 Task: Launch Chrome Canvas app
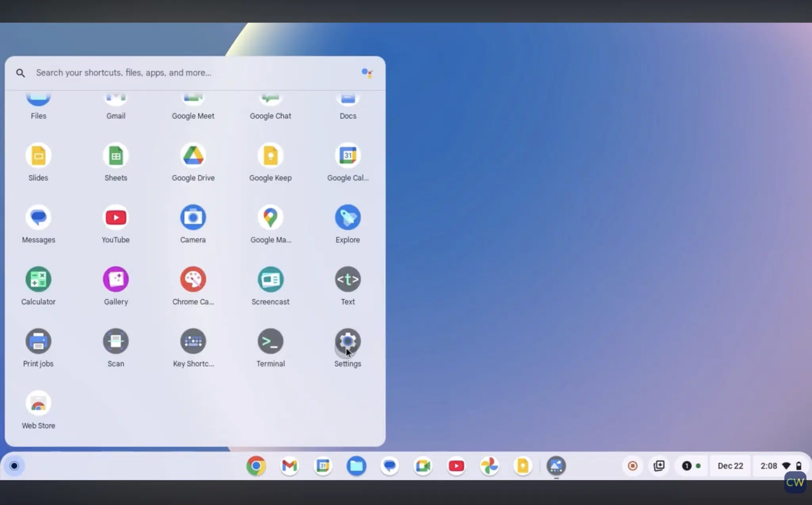(x=193, y=286)
